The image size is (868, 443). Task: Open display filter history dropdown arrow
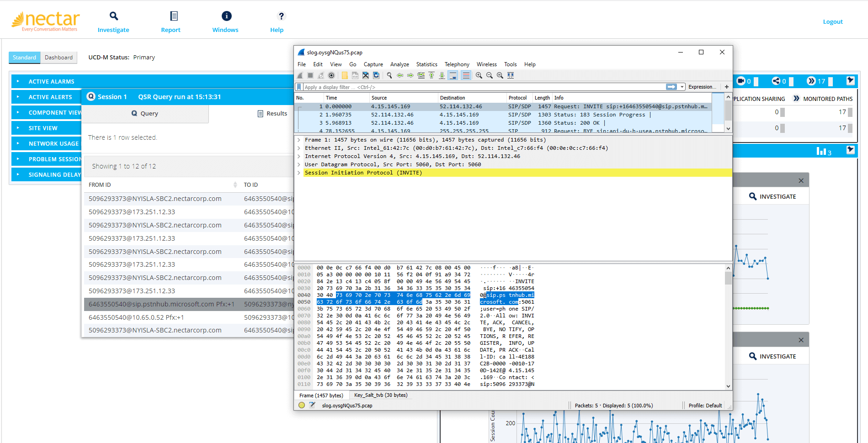(x=682, y=87)
